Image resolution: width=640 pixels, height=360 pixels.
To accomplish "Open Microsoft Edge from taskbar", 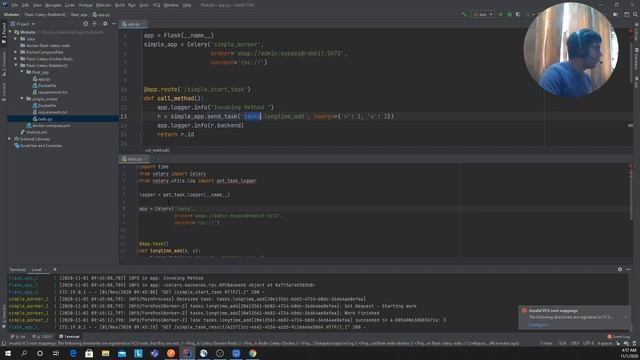I will click(73, 353).
